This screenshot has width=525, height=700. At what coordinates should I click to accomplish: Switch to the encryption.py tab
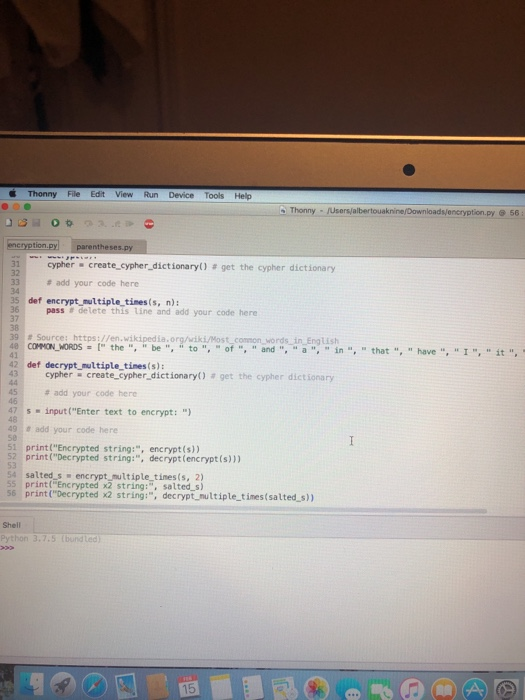pos(33,245)
